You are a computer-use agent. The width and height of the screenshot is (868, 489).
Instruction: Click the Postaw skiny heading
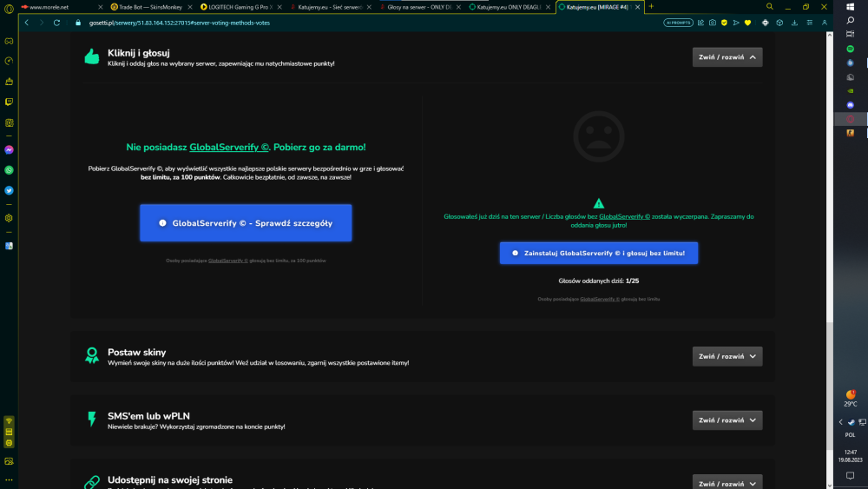coord(137,353)
